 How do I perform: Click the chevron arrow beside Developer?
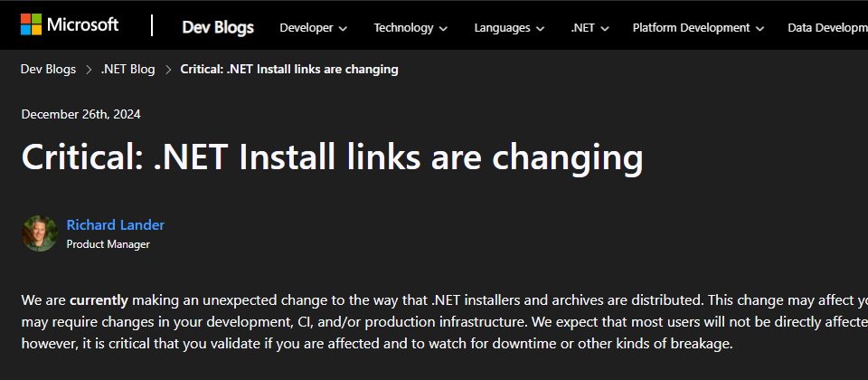tap(343, 29)
